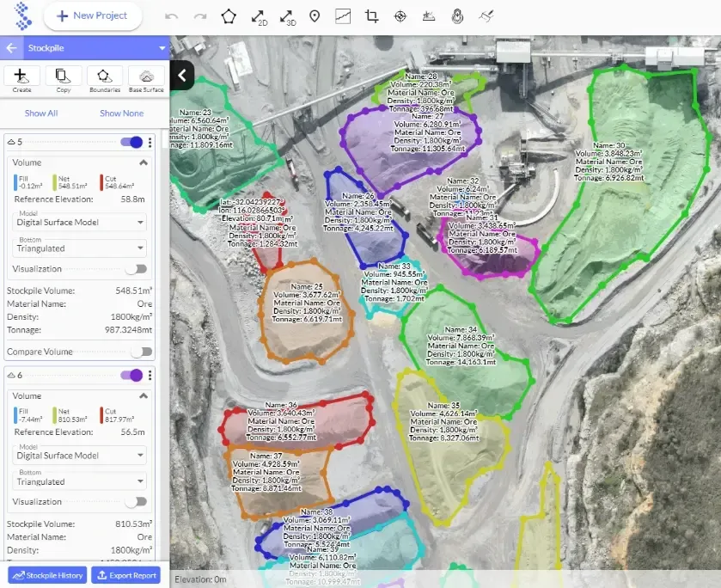
Task: Collapse the side panel with the chevron
Action: click(x=182, y=75)
